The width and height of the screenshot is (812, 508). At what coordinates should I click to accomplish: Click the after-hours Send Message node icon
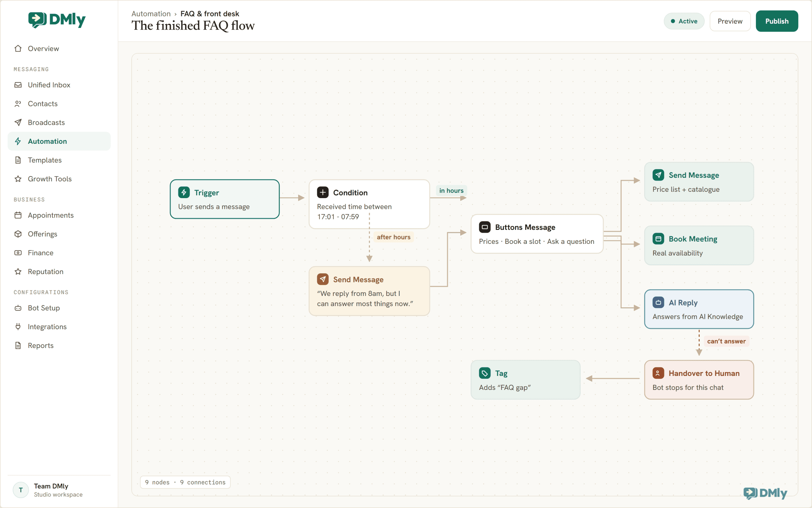click(323, 279)
